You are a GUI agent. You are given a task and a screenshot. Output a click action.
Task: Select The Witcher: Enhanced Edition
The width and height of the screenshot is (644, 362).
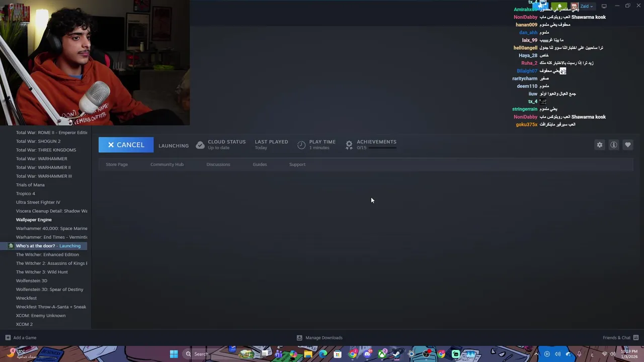pyautogui.click(x=47, y=254)
